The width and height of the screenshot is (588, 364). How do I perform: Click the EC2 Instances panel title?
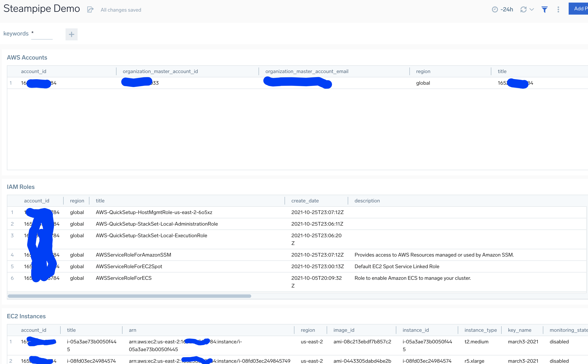tap(26, 316)
